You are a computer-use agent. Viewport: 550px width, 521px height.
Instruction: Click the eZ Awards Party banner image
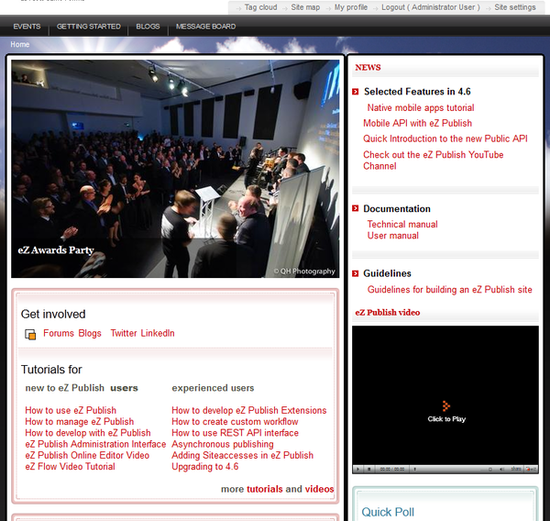point(175,169)
